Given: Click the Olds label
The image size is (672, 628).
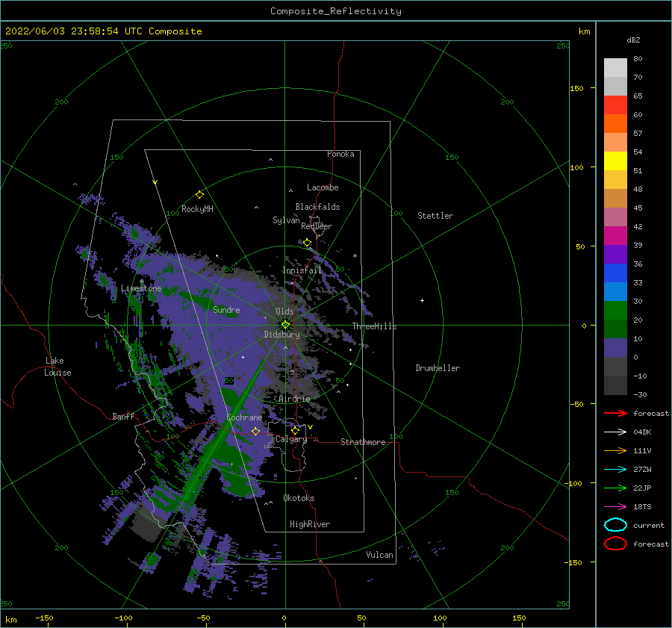Looking at the screenshot, I should click(x=284, y=311).
